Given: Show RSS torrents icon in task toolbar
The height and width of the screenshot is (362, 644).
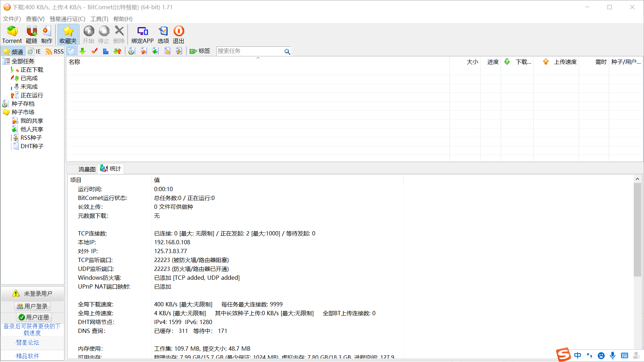Looking at the screenshot, I should tap(167, 51).
